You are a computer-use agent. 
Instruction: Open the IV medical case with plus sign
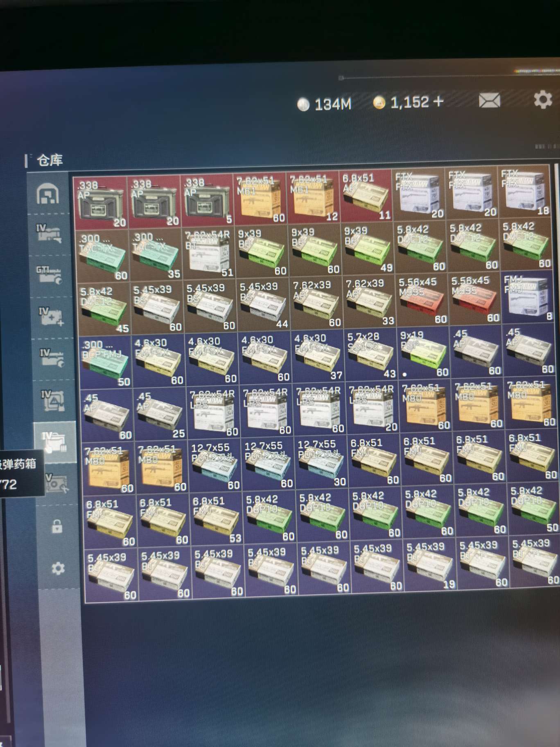[x=50, y=317]
